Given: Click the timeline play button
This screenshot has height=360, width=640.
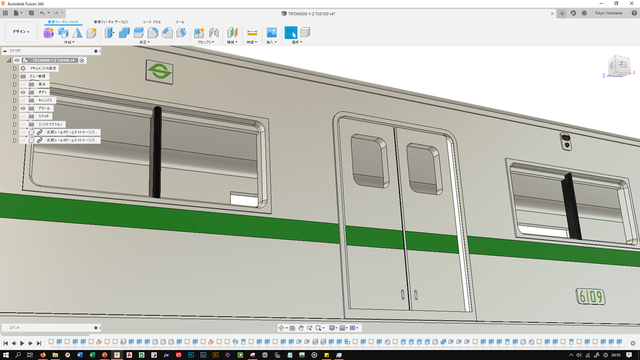Looking at the screenshot, I should pyautogui.click(x=22, y=343).
